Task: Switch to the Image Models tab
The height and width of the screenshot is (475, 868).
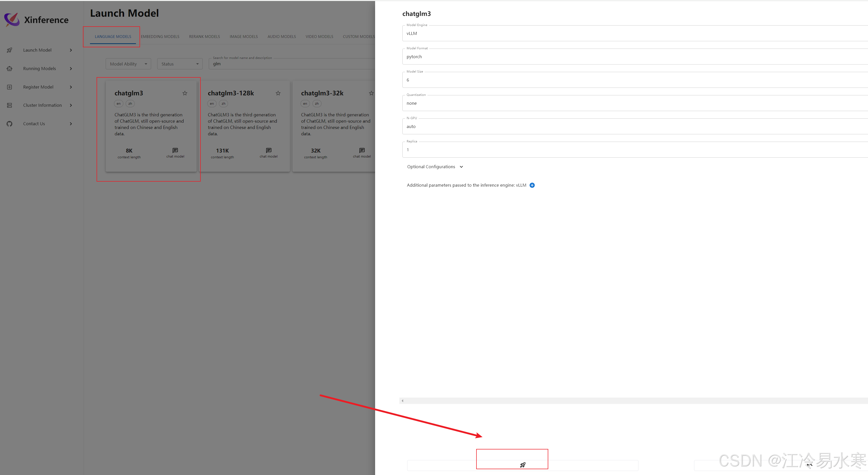Action: (x=244, y=36)
